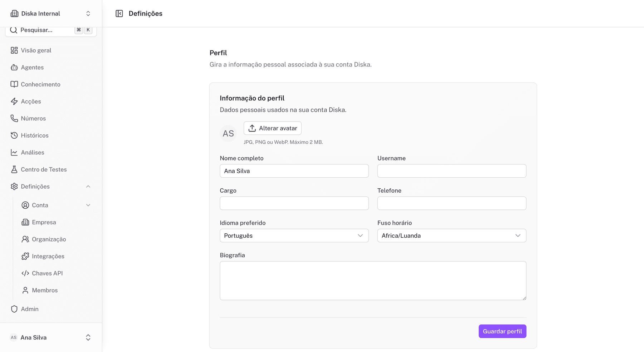Click the Definições page title
This screenshot has height=352, width=644.
pos(145,14)
